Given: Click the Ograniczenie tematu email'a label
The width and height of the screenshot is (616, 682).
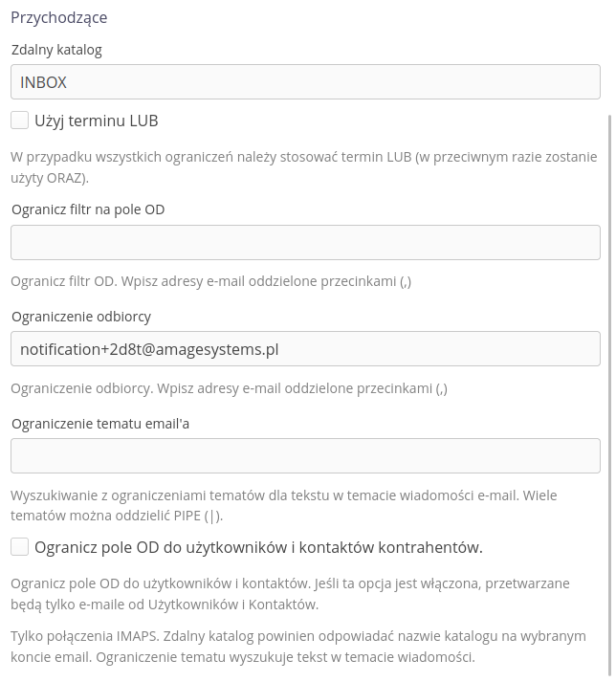Looking at the screenshot, I should coord(100,424).
